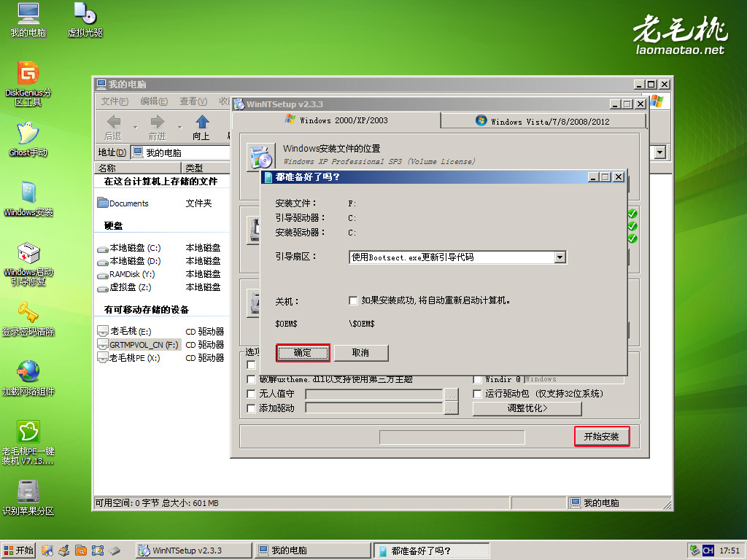Click the 'Windows XP Professional SP3 (Volume License)' text

point(379,162)
